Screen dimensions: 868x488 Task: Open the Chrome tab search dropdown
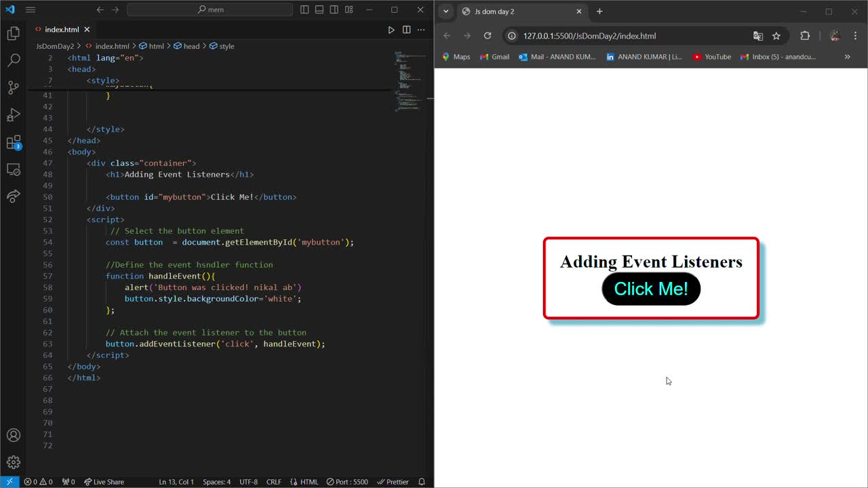click(x=446, y=12)
